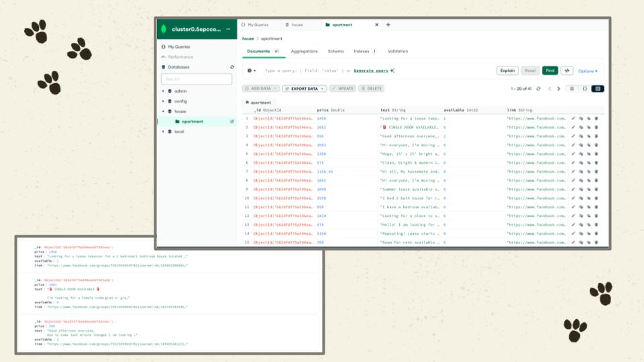644x362 pixels.
Task: Expand the admin database in sidebar
Action: pyautogui.click(x=163, y=91)
